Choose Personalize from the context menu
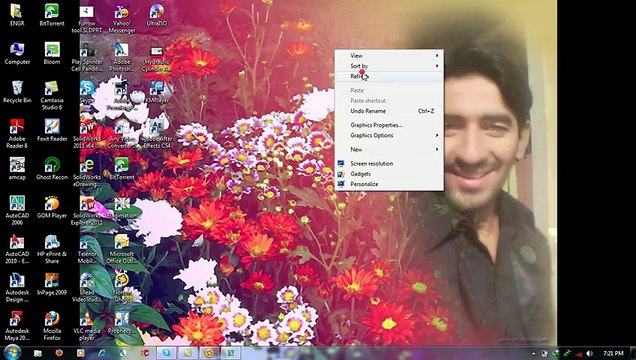The image size is (636, 360). click(x=389, y=184)
